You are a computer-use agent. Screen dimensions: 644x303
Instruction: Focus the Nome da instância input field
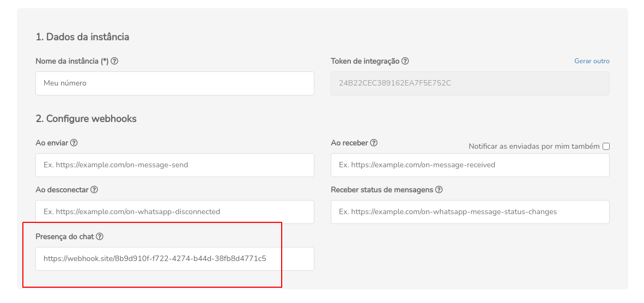coord(174,83)
